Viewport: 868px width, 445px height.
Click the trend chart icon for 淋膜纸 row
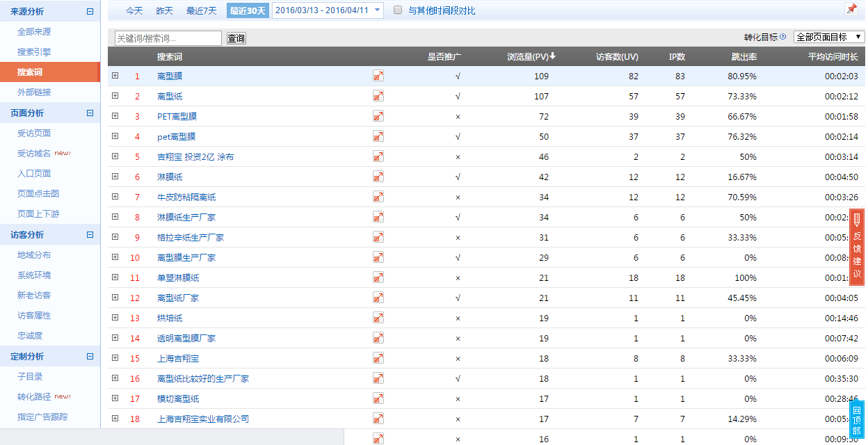378,177
